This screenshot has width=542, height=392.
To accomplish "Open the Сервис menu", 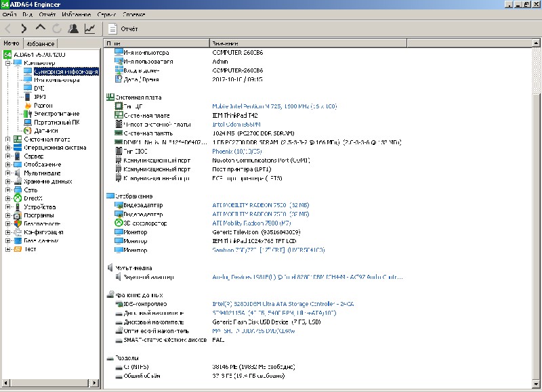I will point(106,14).
